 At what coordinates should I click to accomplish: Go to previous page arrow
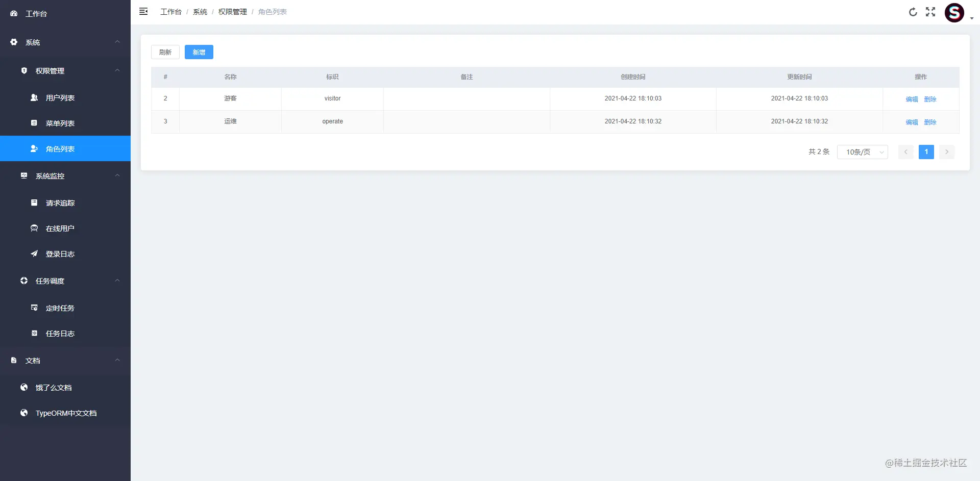(906, 152)
